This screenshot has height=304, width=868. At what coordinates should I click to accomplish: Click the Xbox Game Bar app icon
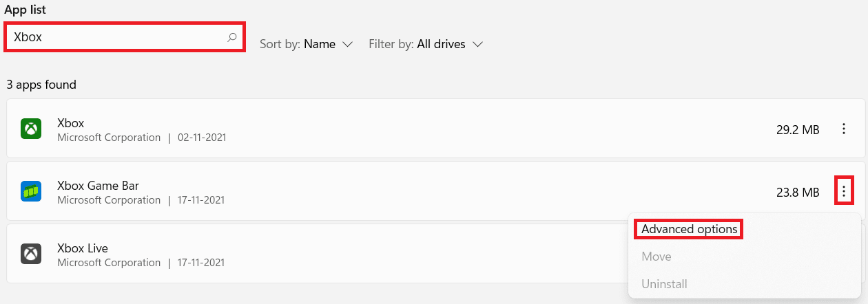point(31,191)
